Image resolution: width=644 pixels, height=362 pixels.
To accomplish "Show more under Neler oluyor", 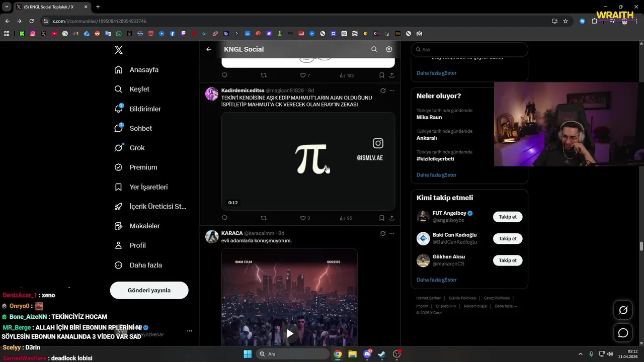I will [436, 175].
